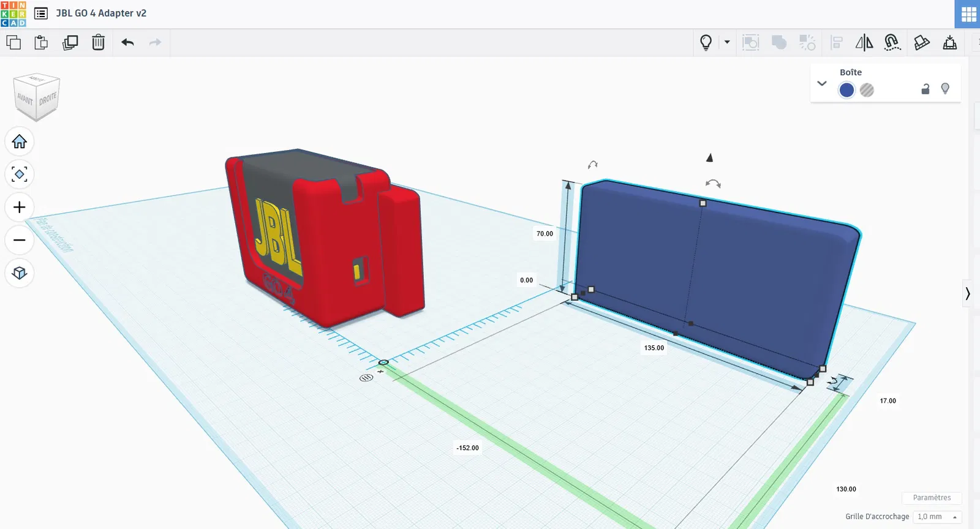This screenshot has height=529, width=980.
Task: Open the Align tool
Action: tap(837, 42)
